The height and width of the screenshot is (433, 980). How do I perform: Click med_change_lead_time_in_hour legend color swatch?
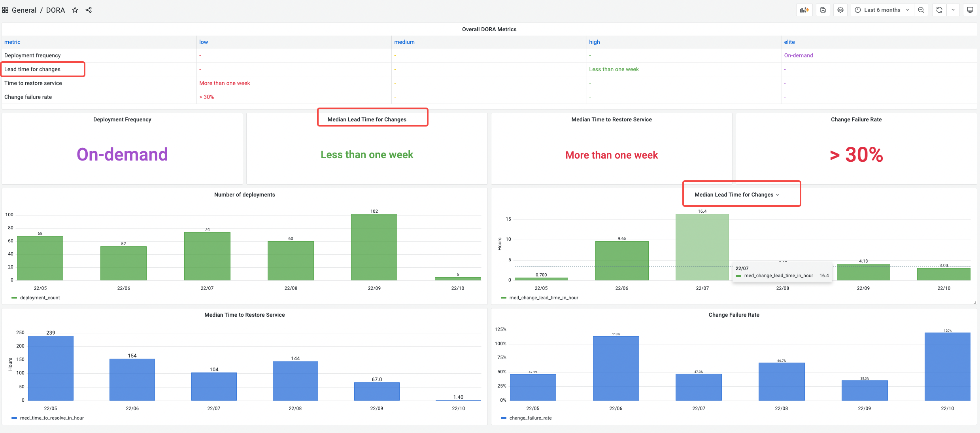click(x=504, y=298)
